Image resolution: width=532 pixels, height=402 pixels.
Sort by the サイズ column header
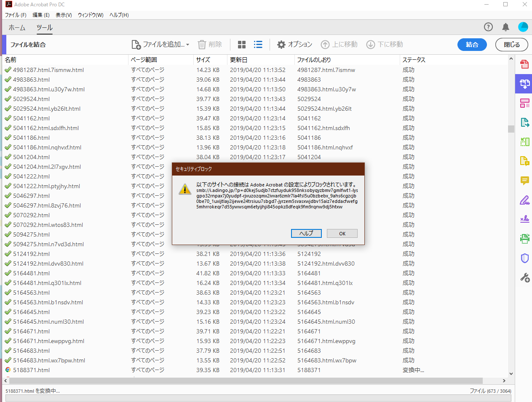[x=210, y=60]
